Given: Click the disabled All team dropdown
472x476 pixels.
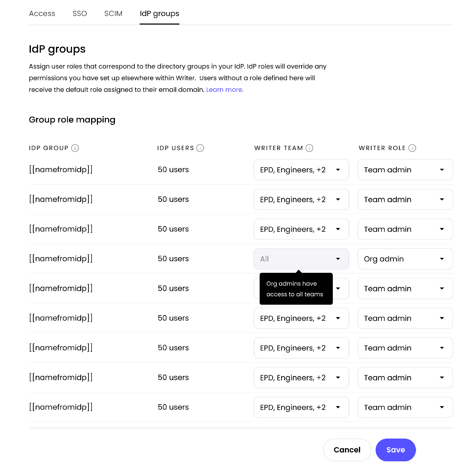Looking at the screenshot, I should coord(301,259).
